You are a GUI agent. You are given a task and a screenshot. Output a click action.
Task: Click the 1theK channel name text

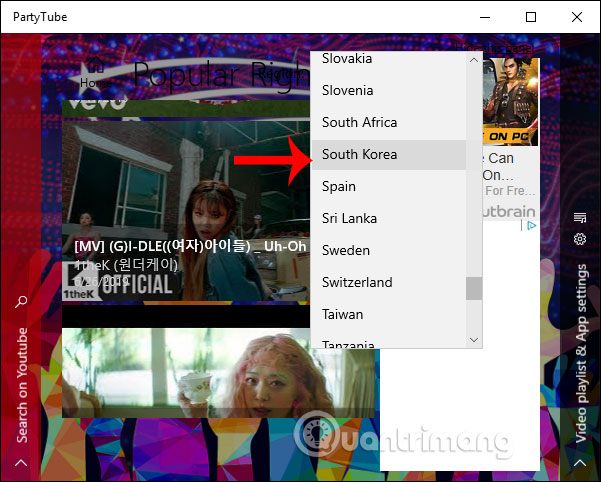tap(126, 265)
